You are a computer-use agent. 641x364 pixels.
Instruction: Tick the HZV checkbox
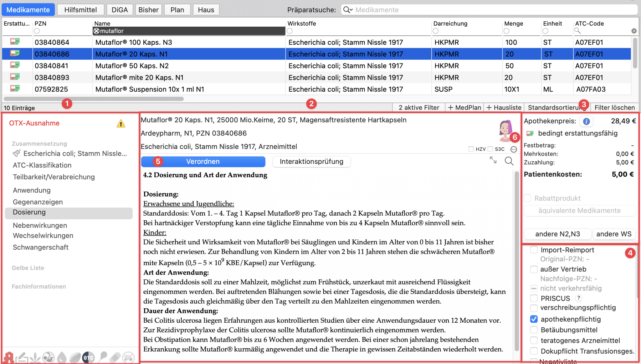point(471,149)
